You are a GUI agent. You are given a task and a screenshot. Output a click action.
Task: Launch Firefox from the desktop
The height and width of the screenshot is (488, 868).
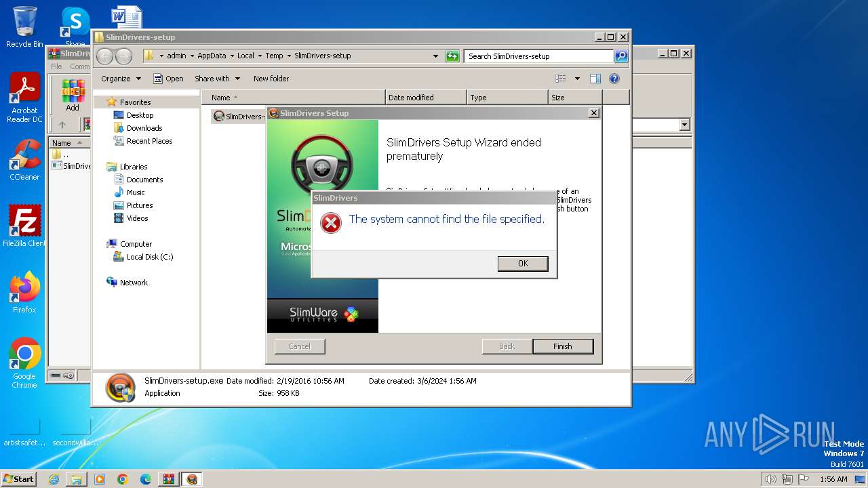point(24,293)
